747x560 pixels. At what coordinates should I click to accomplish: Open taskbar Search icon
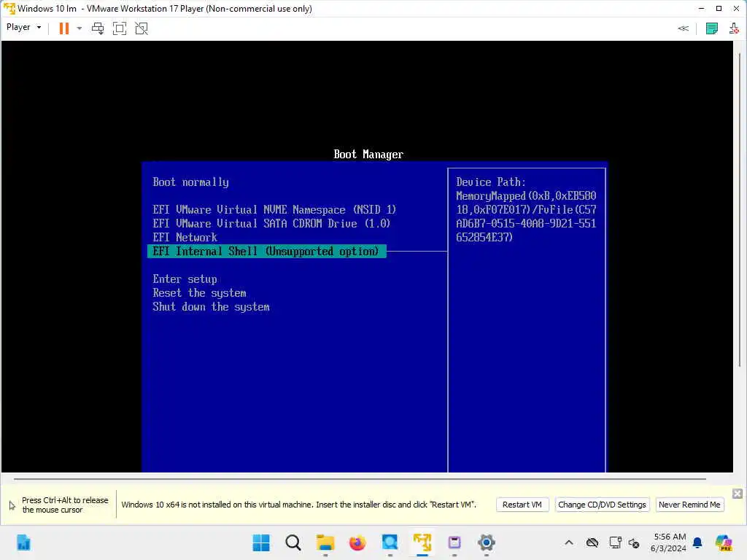click(293, 542)
